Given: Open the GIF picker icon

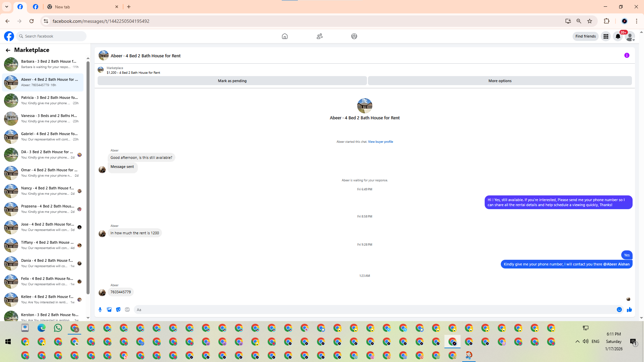Looking at the screenshot, I should (127, 310).
